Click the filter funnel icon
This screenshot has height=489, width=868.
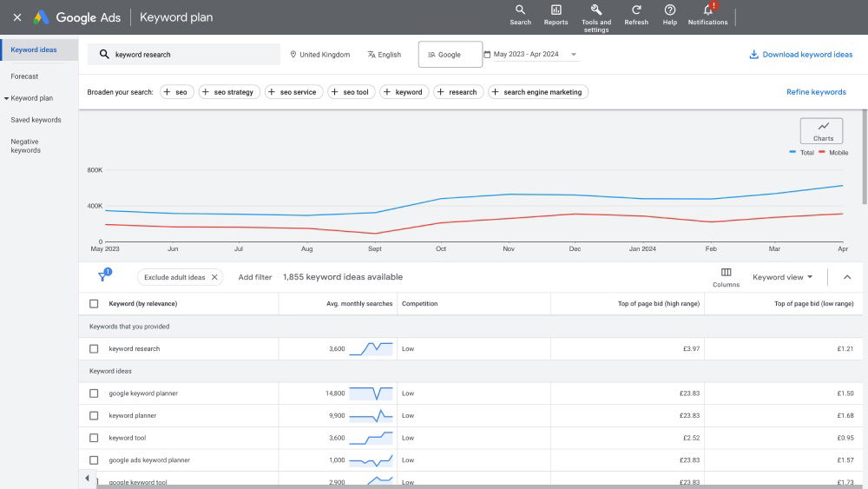pos(102,277)
